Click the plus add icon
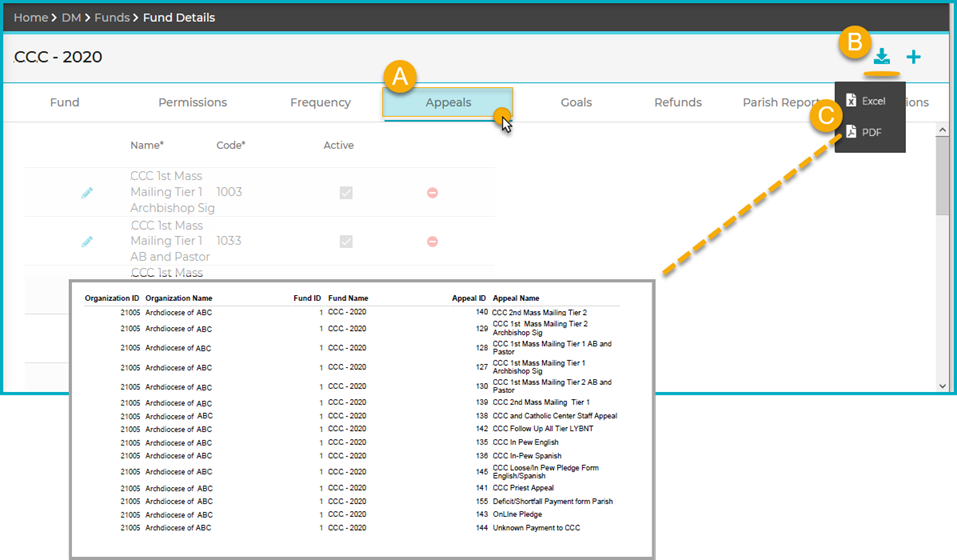 pyautogui.click(x=913, y=57)
